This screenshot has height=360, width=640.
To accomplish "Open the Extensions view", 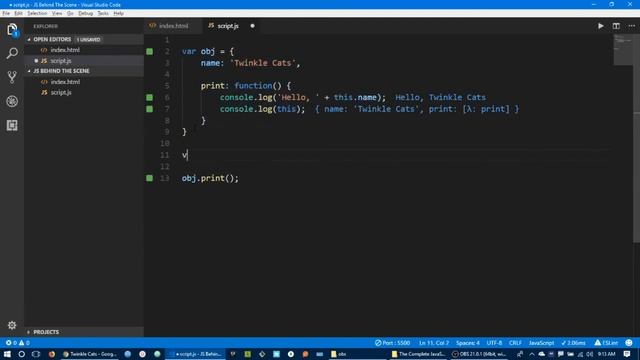I will pyautogui.click(x=12, y=125).
